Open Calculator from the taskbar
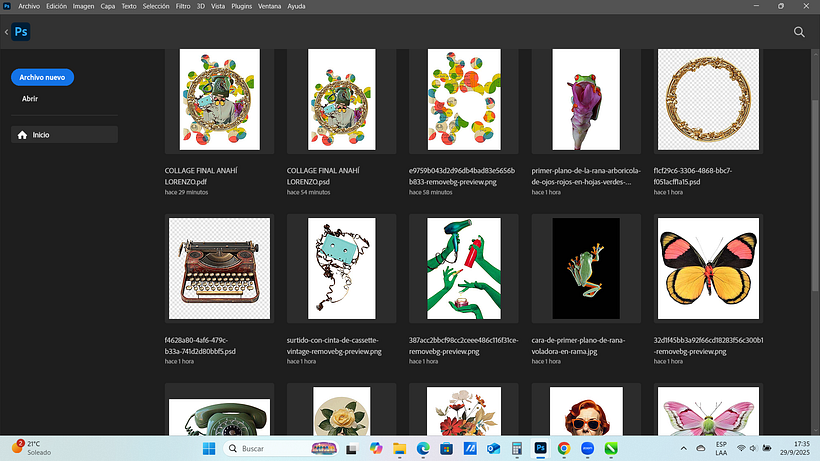Image resolution: width=820 pixels, height=461 pixels. 517,449
